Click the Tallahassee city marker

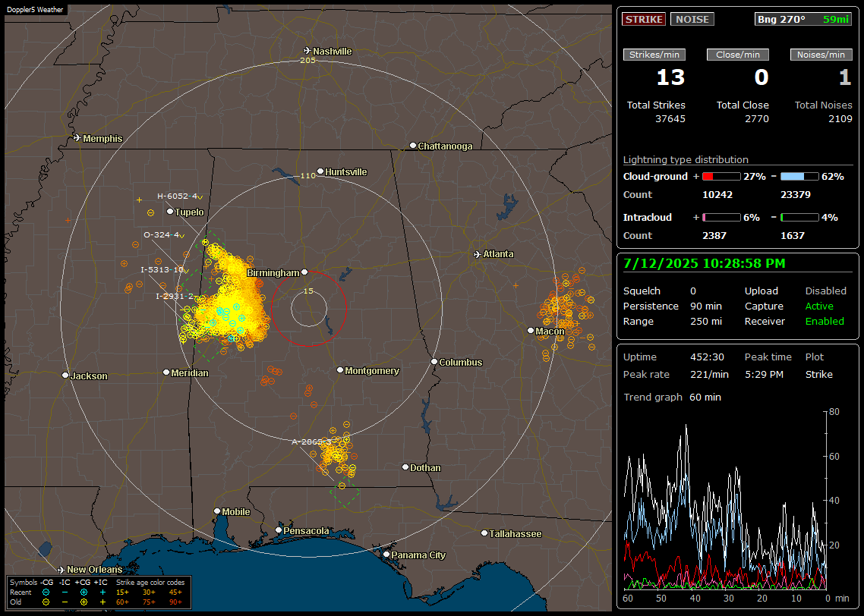pyautogui.click(x=484, y=533)
